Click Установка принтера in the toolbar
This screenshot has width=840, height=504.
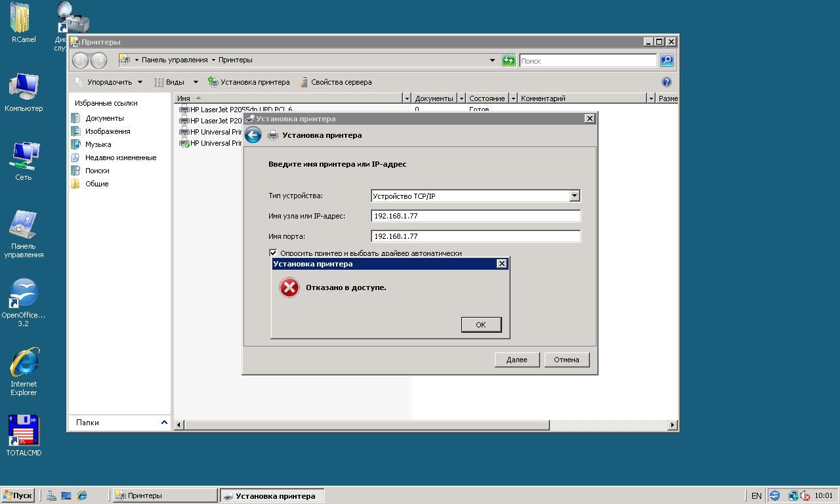249,82
